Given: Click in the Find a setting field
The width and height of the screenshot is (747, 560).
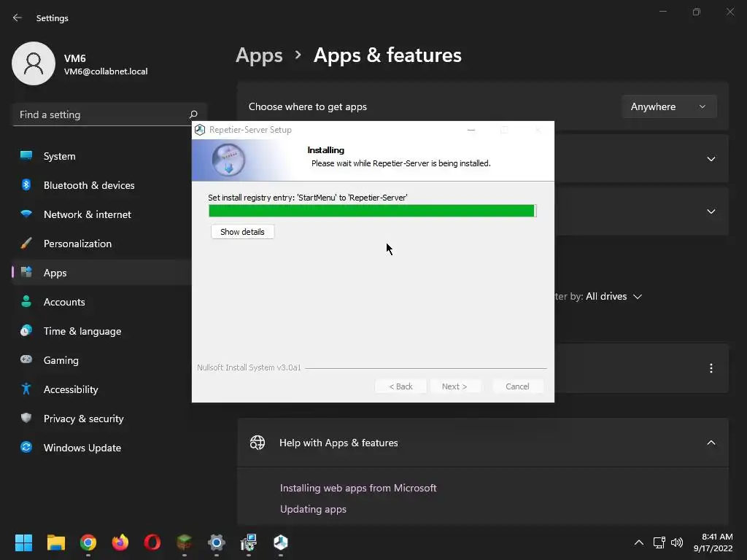Looking at the screenshot, I should 109,114.
